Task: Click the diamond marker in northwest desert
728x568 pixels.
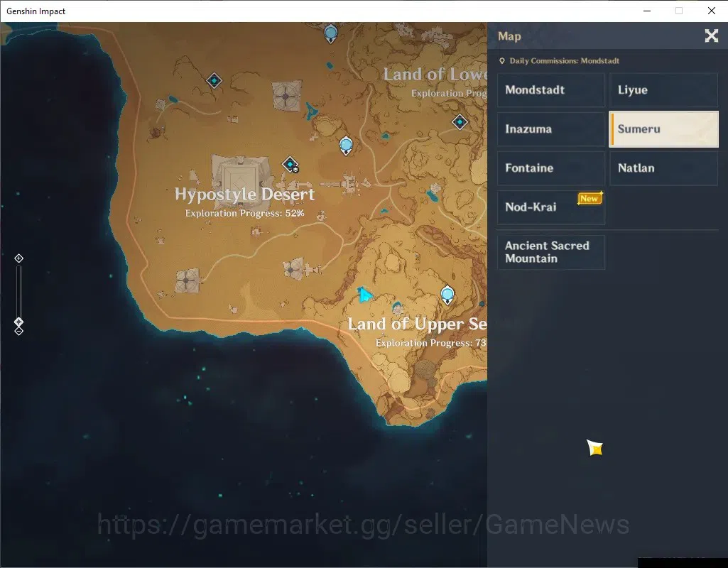Action: (x=214, y=81)
